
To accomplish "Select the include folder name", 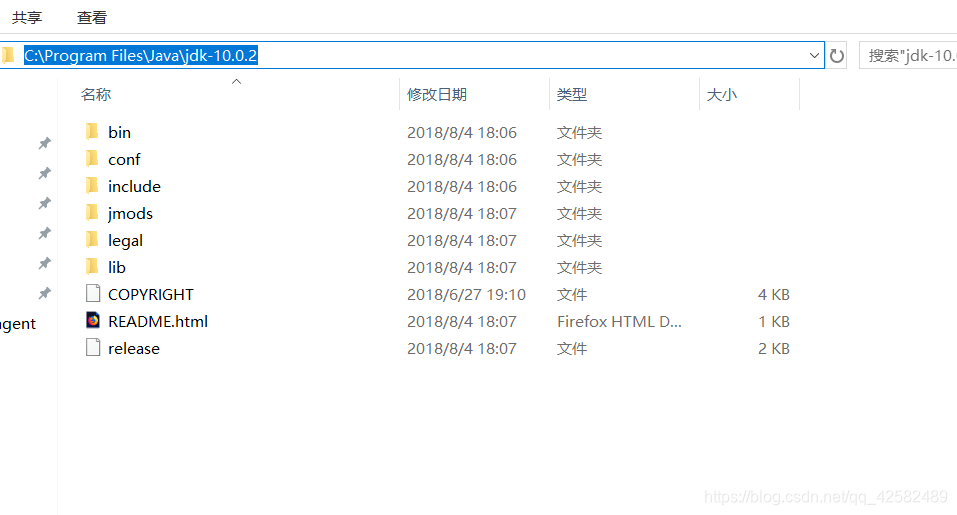I will [x=134, y=186].
